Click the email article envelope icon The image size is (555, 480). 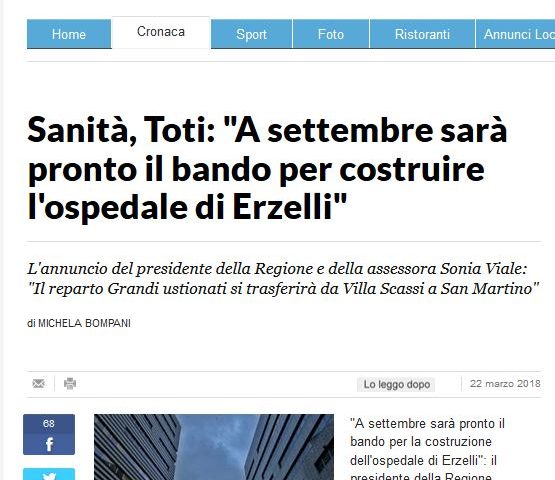38,383
